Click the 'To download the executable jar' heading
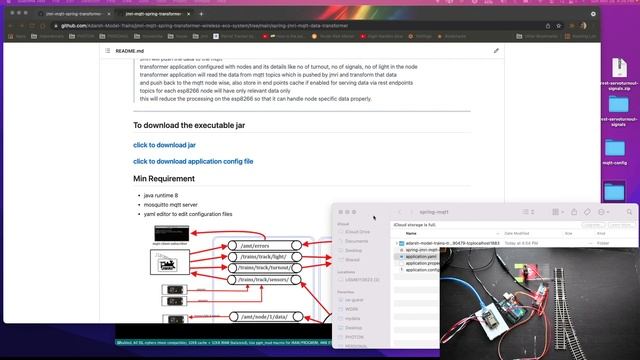The image size is (640, 360). (x=189, y=125)
